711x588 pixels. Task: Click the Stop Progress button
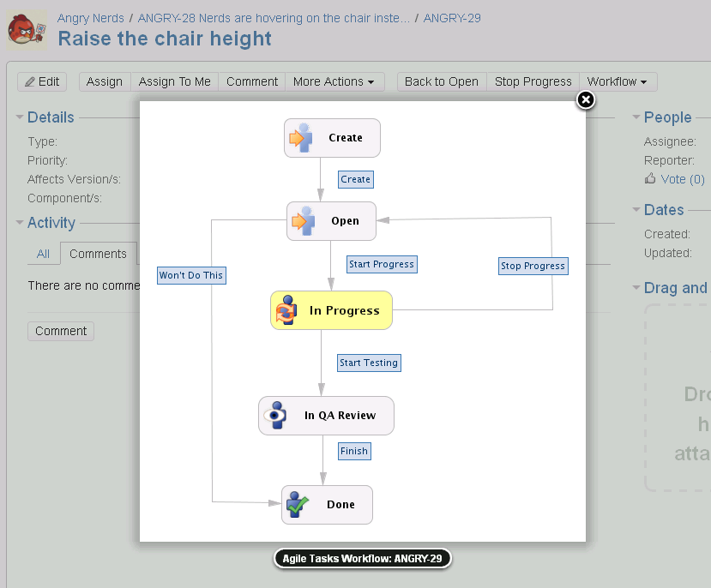[533, 82]
